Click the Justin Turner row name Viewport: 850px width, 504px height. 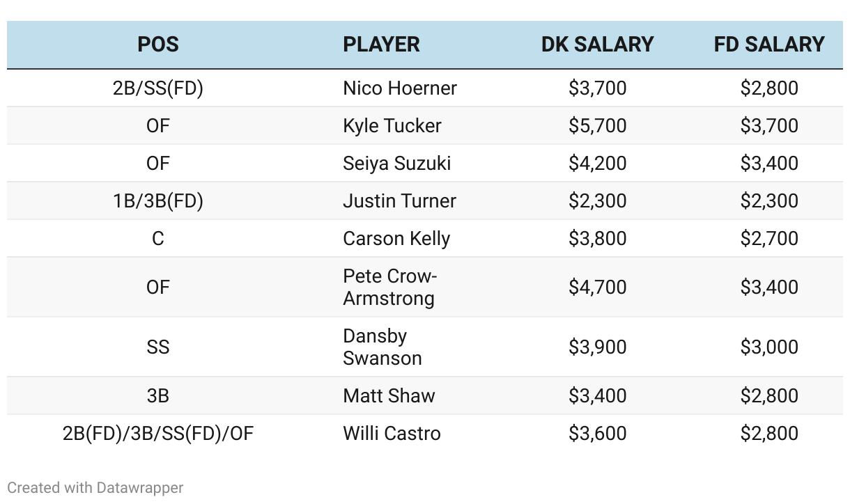tap(399, 201)
